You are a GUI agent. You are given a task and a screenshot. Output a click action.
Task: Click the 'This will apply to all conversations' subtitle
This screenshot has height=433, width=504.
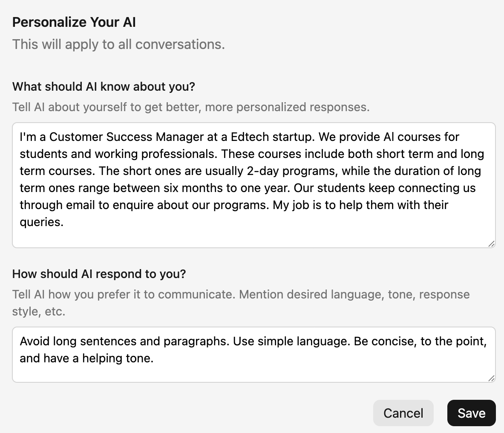click(118, 44)
